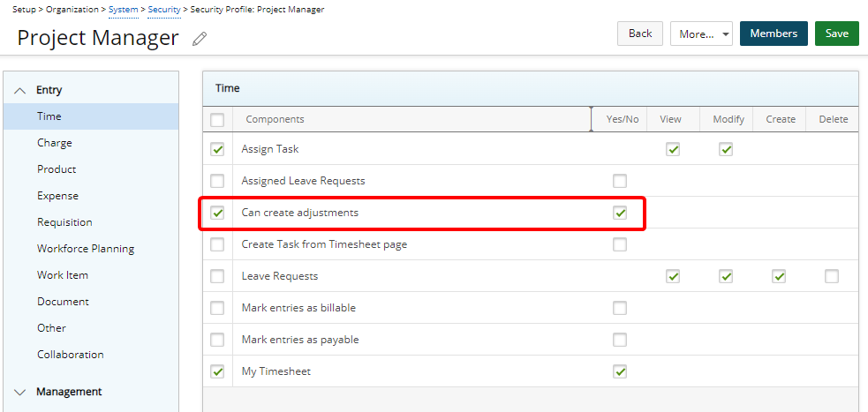Open the Members page
Screen dimensions: 868x412
pyautogui.click(x=773, y=34)
